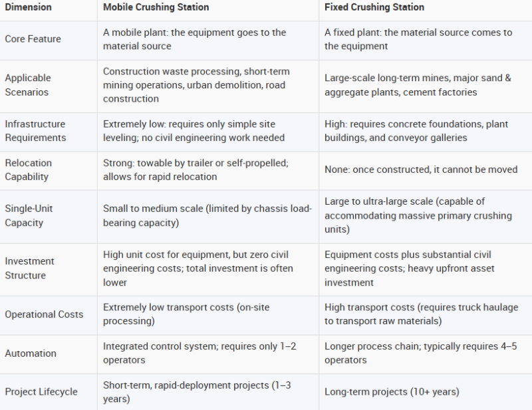Click the cell mentioning cement factories
Screen dimensions: 532x410
point(426,86)
